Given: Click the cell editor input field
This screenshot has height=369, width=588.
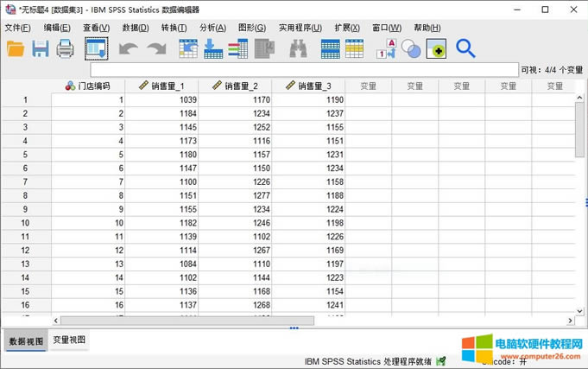Looking at the screenshot, I should (302, 69).
